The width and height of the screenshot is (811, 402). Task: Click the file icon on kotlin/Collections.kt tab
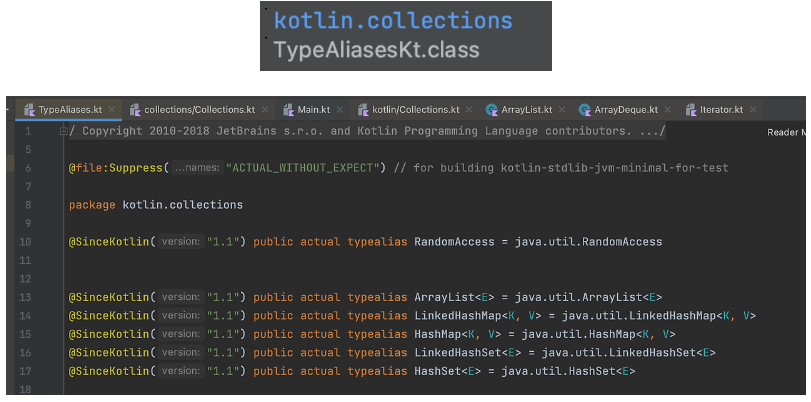[363, 110]
